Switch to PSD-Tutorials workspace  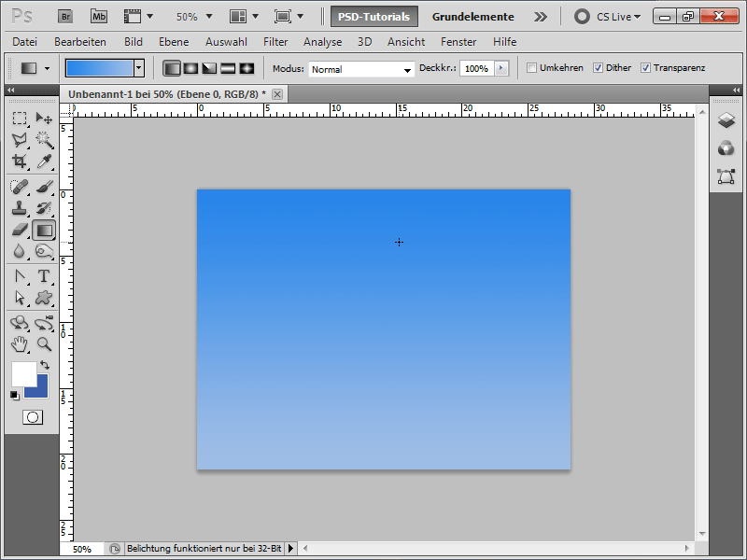374,17
